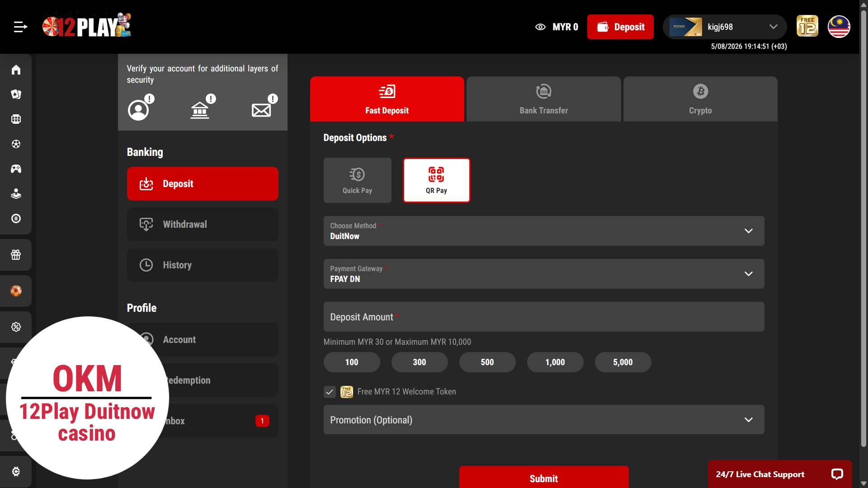Toggle balance visibility eye icon

coord(540,27)
